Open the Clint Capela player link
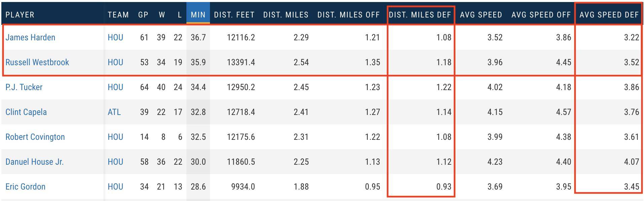 click(x=26, y=112)
